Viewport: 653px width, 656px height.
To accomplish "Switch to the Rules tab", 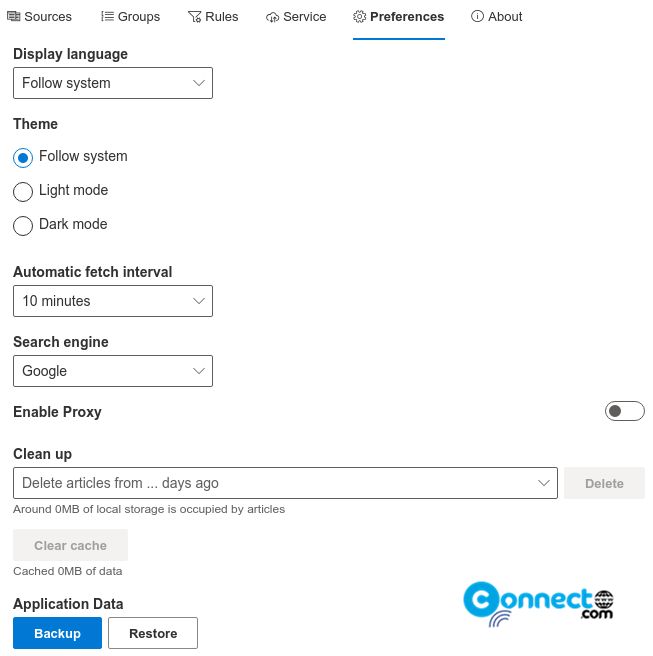I will [213, 17].
